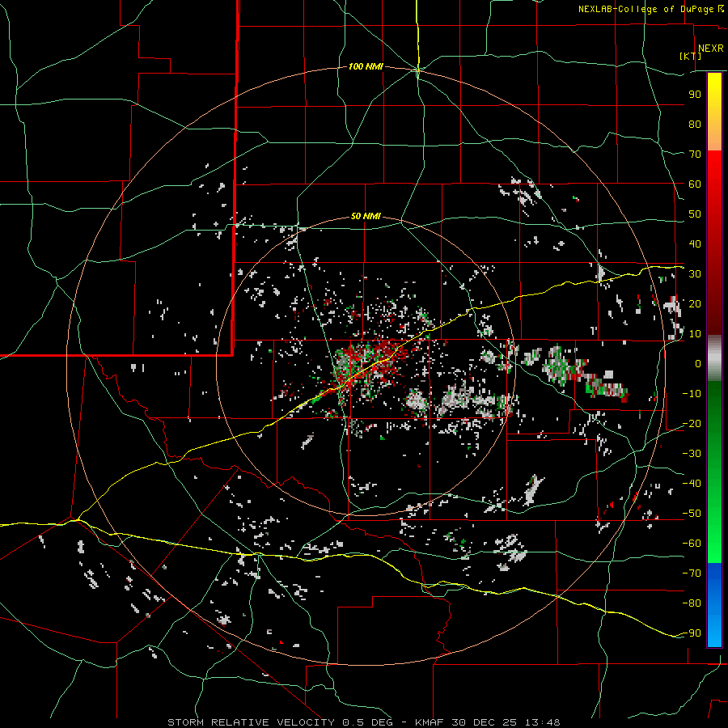
Task: Click the 50 value on the velocity scale
Action: (695, 214)
